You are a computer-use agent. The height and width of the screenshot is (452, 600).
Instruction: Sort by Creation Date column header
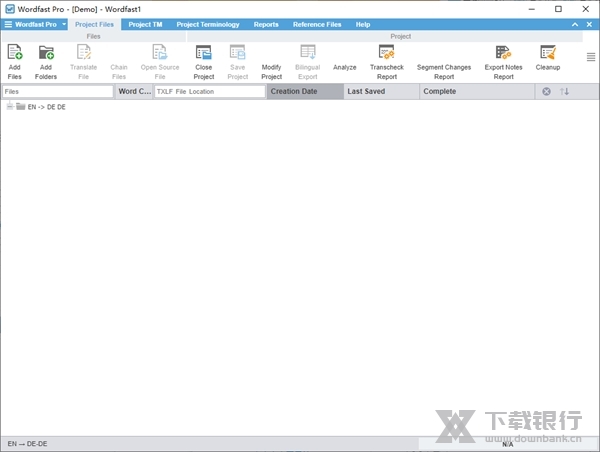(x=304, y=91)
